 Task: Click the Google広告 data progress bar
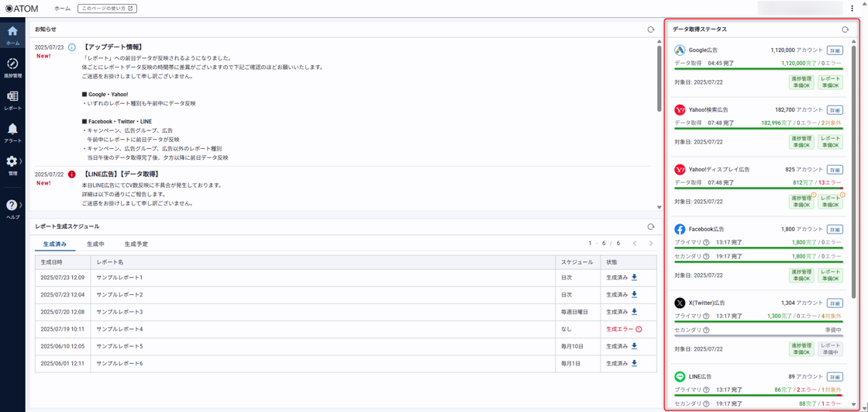coord(758,69)
